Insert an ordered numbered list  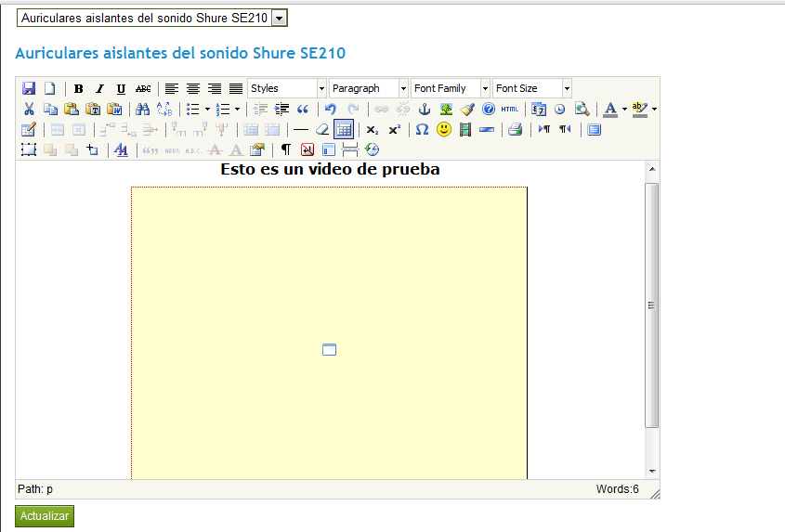tap(223, 110)
